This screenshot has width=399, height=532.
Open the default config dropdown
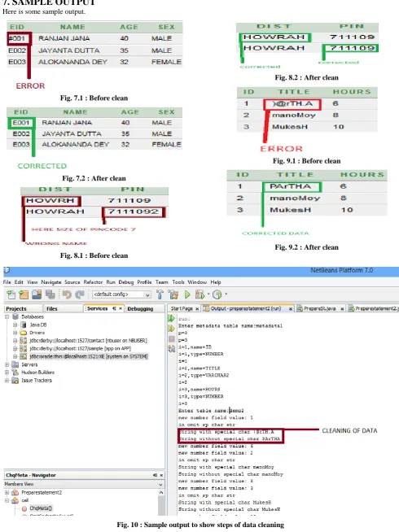(147, 294)
